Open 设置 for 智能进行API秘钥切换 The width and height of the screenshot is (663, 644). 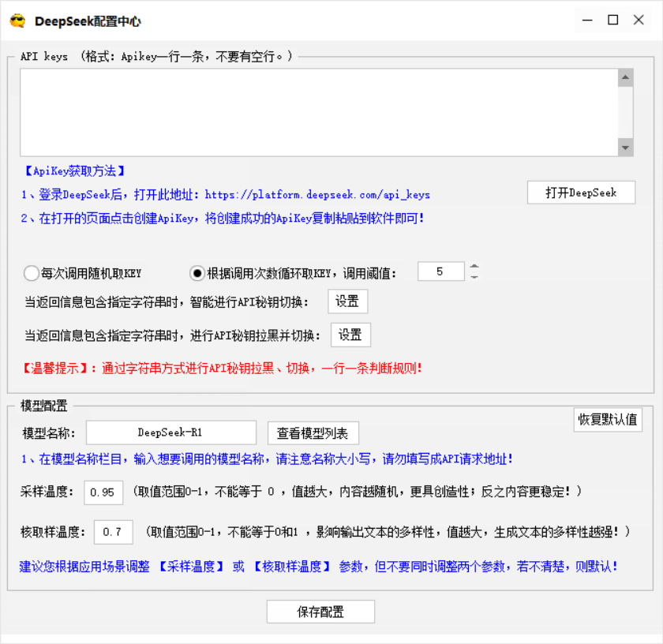click(347, 301)
